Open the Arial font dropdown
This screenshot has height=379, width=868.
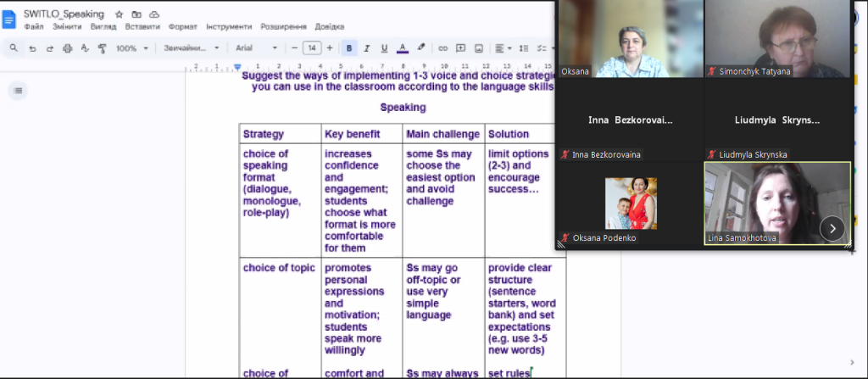tap(258, 48)
